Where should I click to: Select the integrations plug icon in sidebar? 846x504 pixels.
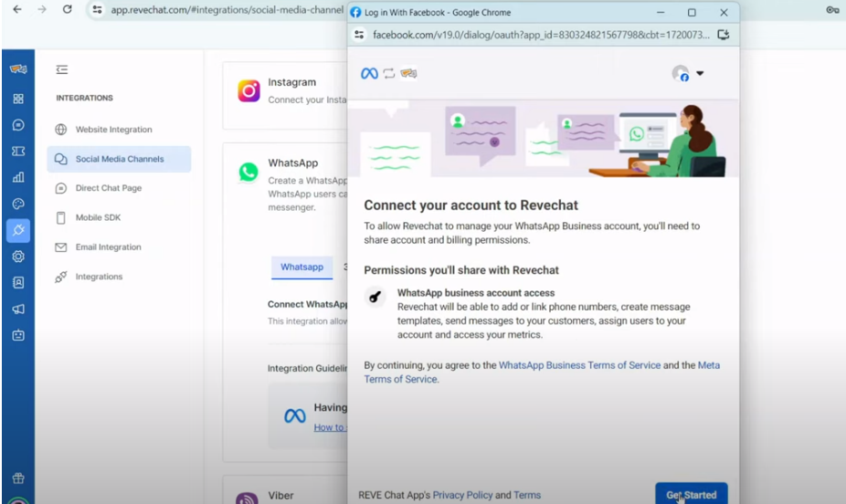[18, 230]
